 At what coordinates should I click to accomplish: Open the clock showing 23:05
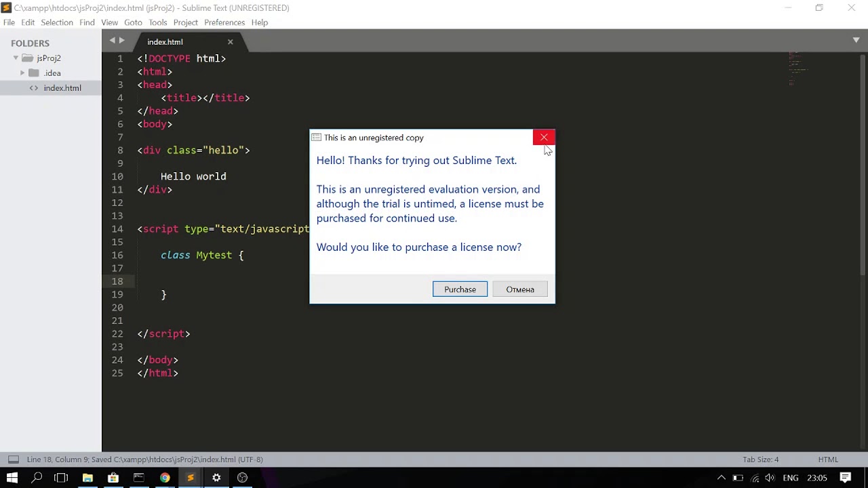point(817,478)
